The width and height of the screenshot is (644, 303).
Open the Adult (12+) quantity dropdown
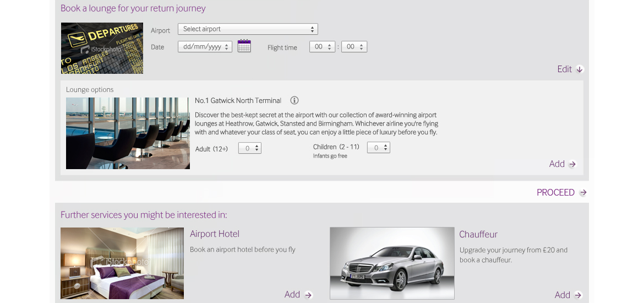tap(250, 148)
